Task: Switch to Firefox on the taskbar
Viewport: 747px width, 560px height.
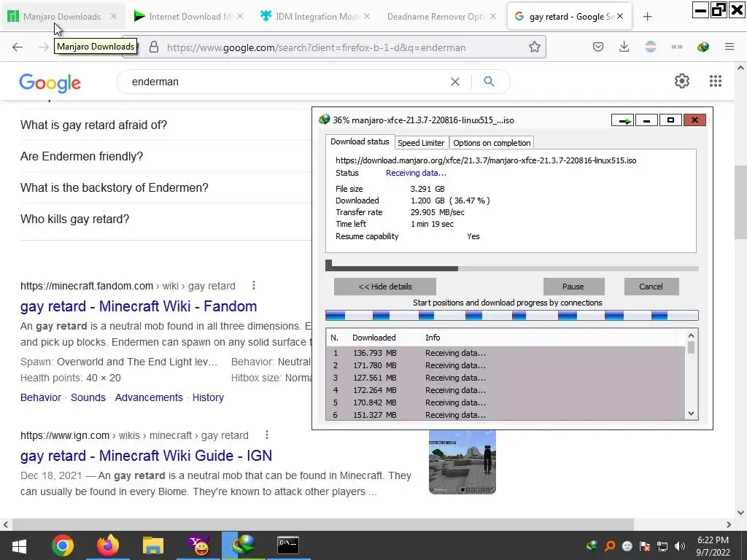Action: click(108, 545)
